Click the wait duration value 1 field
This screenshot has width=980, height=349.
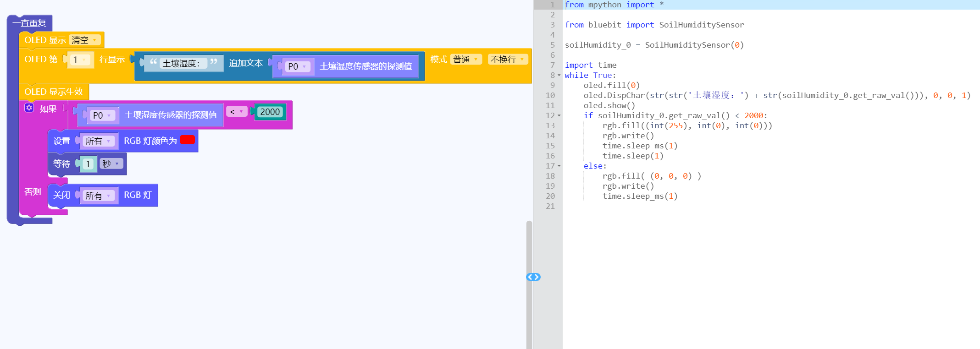(88, 164)
